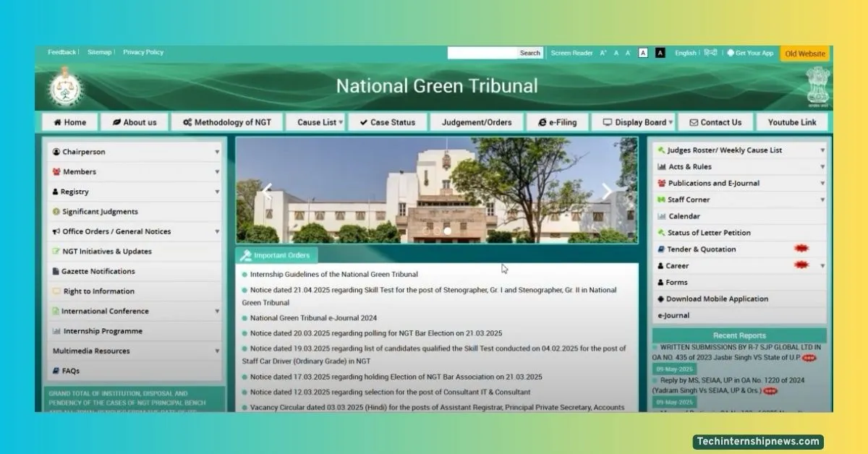Open Tender & Quotation sidebar item
This screenshot has height=454, width=868.
[x=739, y=249]
